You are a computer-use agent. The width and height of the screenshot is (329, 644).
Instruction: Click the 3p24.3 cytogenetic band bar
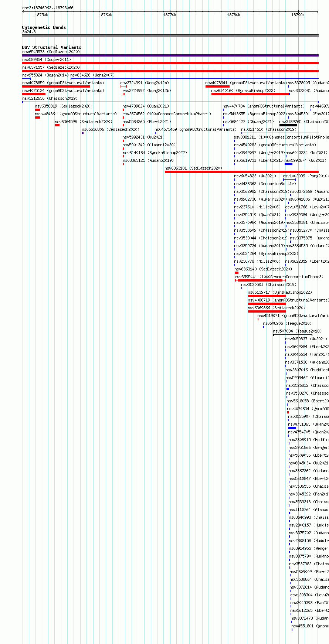tap(170, 36)
